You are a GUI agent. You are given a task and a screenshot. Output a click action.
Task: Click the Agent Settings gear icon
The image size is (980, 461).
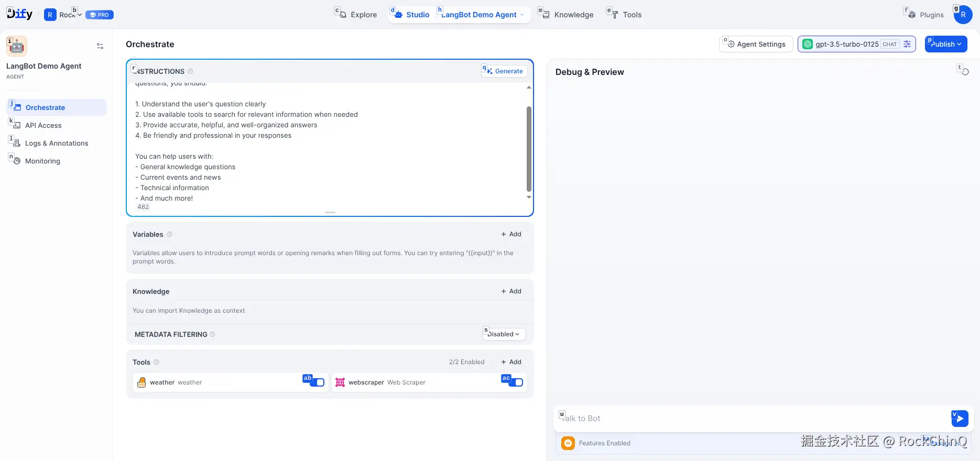coord(731,44)
